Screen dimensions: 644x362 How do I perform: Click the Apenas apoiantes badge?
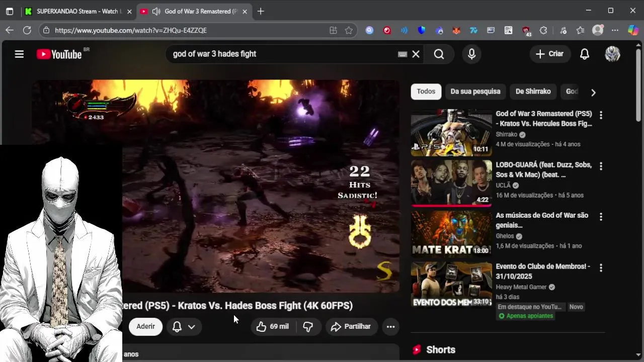coord(526,316)
